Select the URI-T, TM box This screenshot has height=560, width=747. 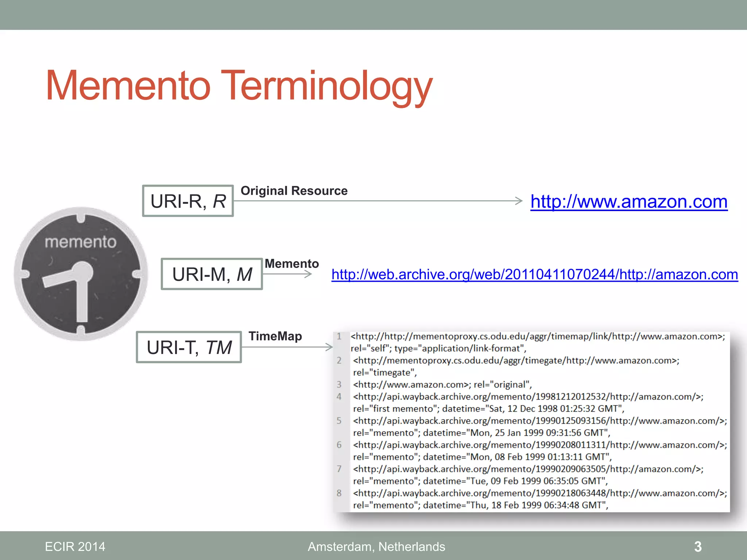189,347
